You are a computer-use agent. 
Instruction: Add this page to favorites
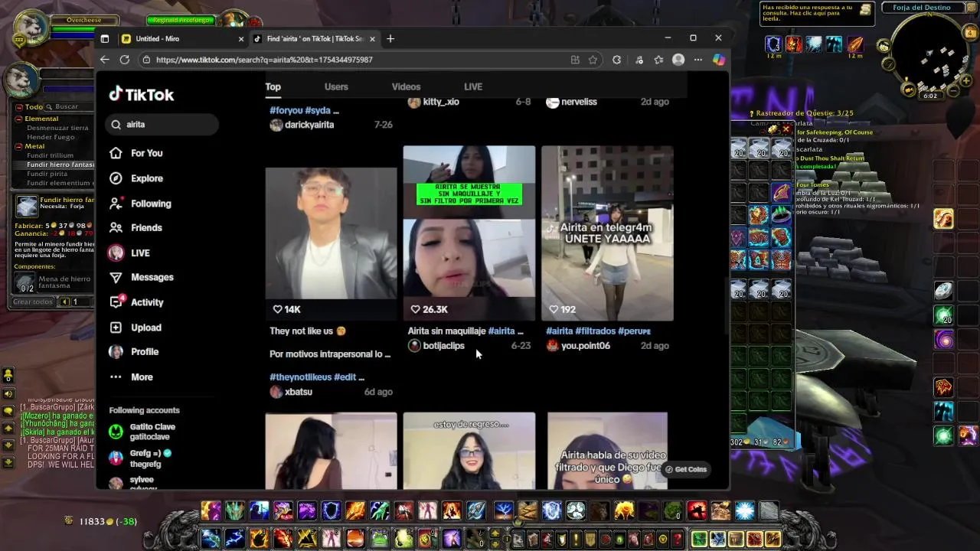593,60
